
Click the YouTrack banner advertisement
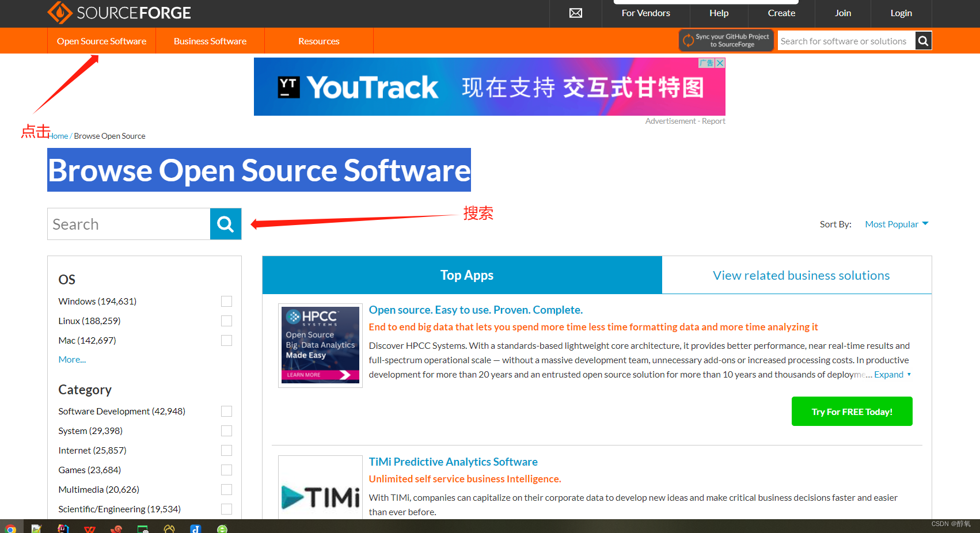(x=489, y=87)
